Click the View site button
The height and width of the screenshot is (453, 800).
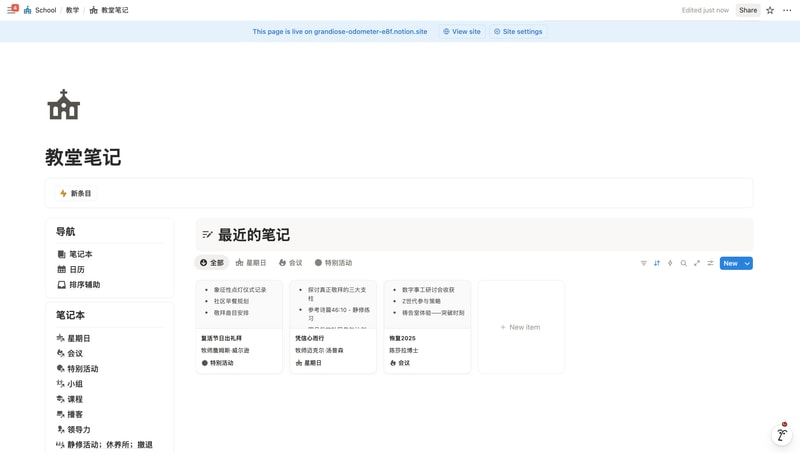(462, 32)
